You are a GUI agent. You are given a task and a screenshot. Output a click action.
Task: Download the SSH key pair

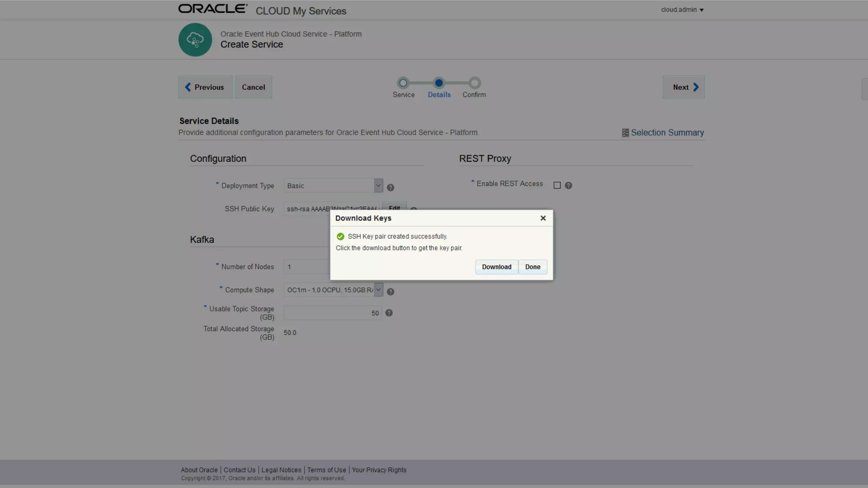click(x=496, y=267)
